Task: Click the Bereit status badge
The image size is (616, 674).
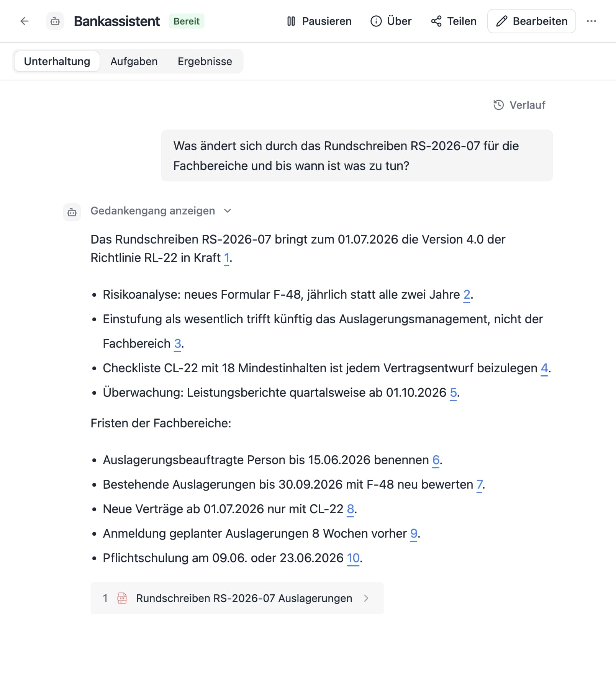Action: pos(187,21)
